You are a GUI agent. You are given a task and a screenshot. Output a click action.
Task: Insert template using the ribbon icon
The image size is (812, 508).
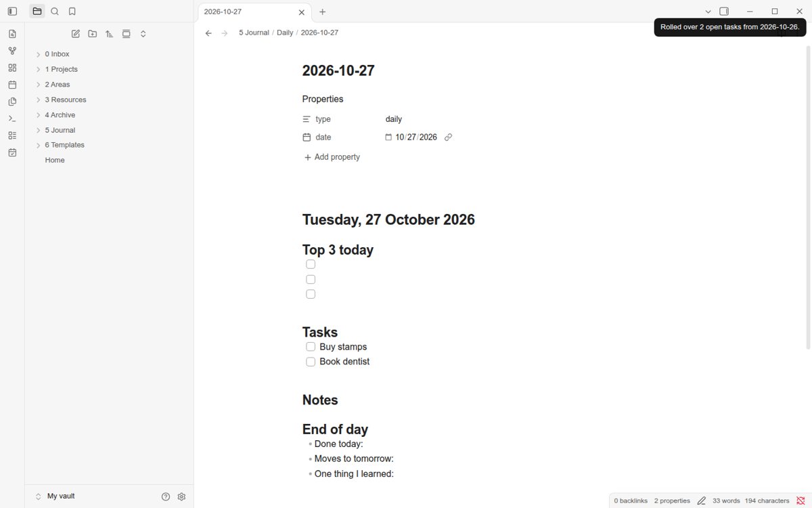pos(12,102)
